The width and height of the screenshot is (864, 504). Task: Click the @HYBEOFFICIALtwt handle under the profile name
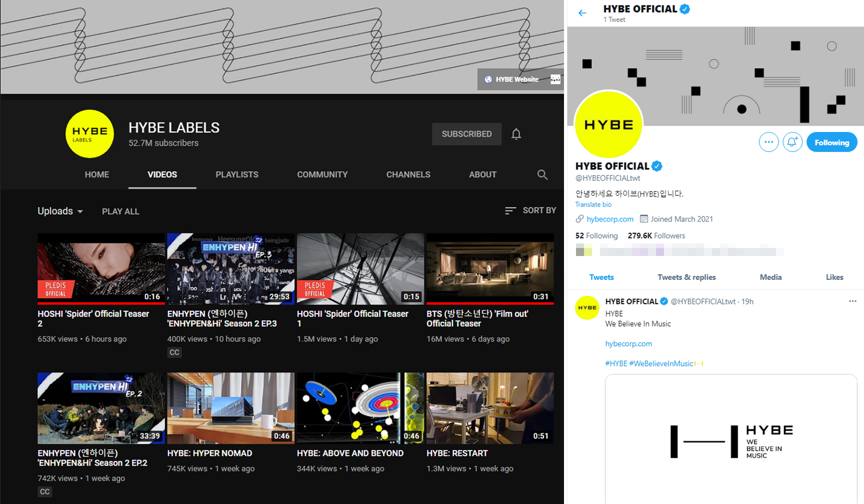[x=607, y=178]
